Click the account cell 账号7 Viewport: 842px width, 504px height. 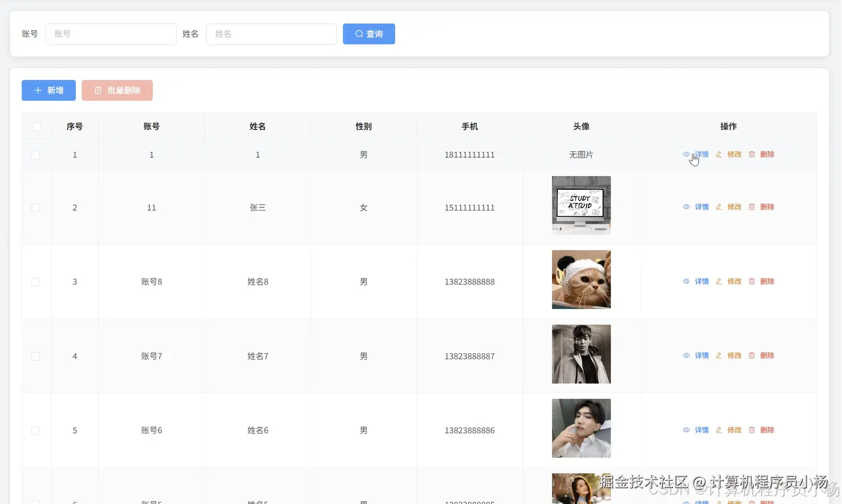(x=152, y=356)
